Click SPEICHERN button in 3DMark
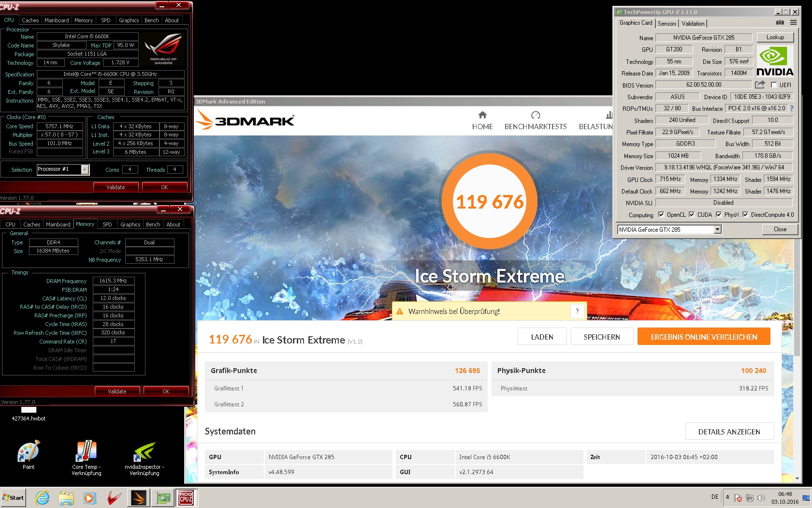This screenshot has width=812, height=508. point(602,337)
